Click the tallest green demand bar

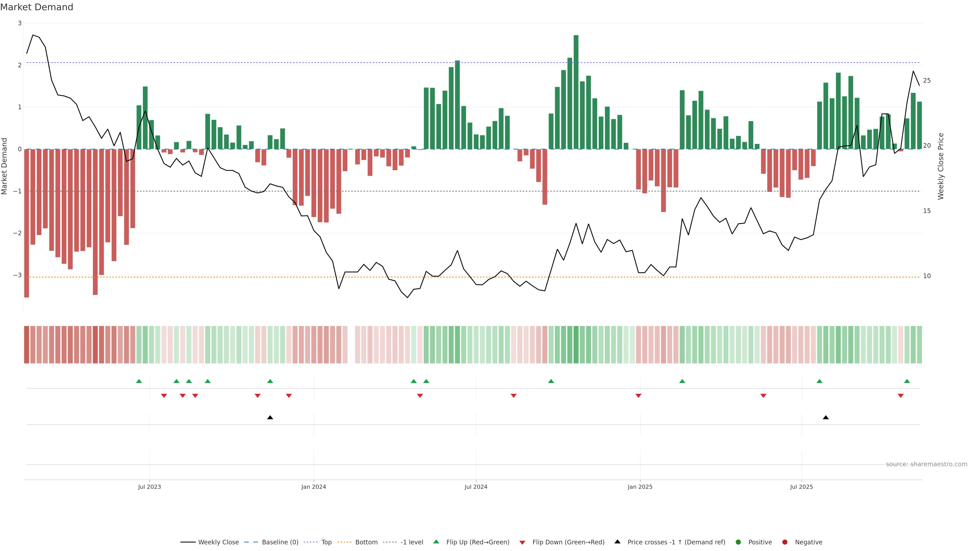pos(576,91)
